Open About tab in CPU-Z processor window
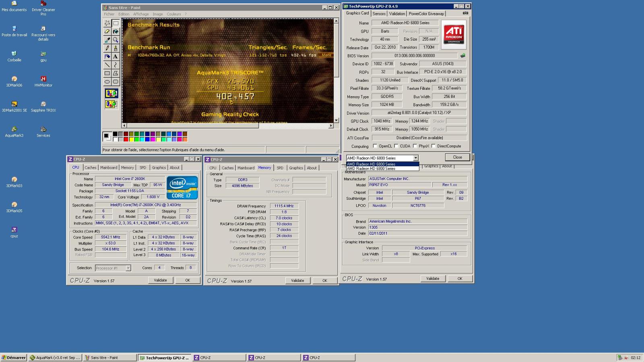The image size is (644, 362). pos(175,168)
